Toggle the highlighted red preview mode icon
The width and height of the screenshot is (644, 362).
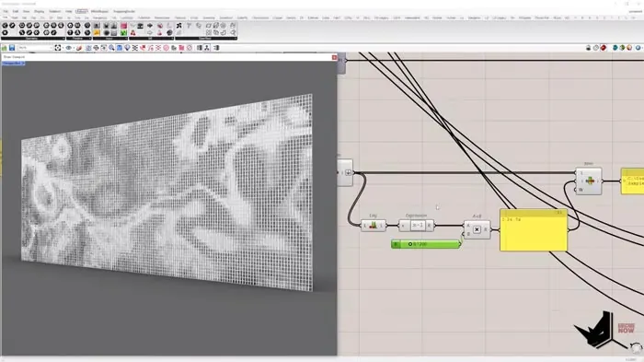click(x=604, y=48)
